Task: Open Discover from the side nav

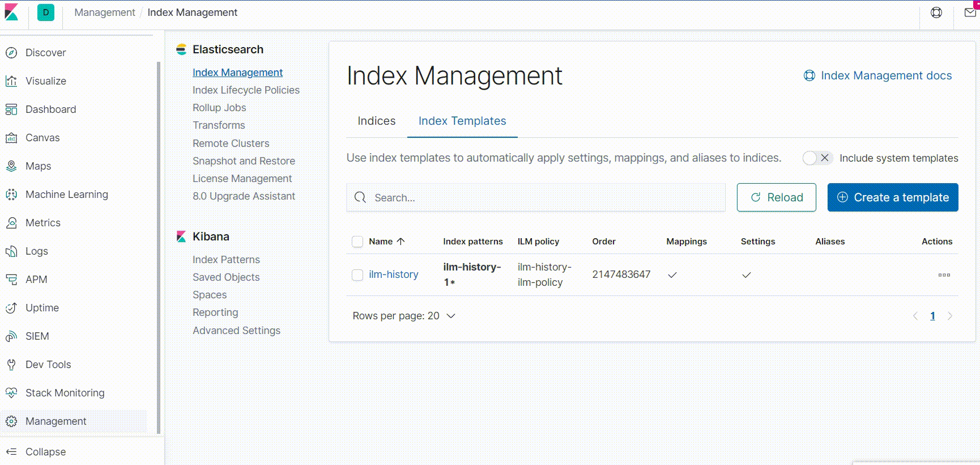Action: tap(45, 53)
